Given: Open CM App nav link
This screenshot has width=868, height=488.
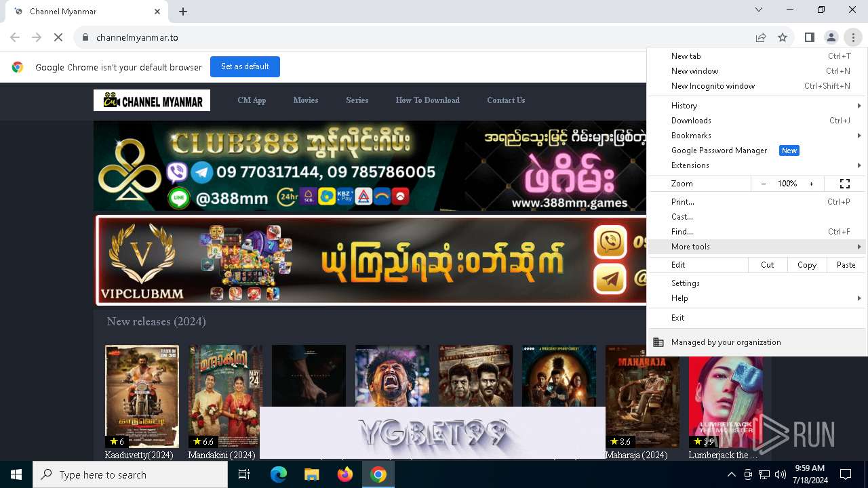Looking at the screenshot, I should [x=252, y=100].
